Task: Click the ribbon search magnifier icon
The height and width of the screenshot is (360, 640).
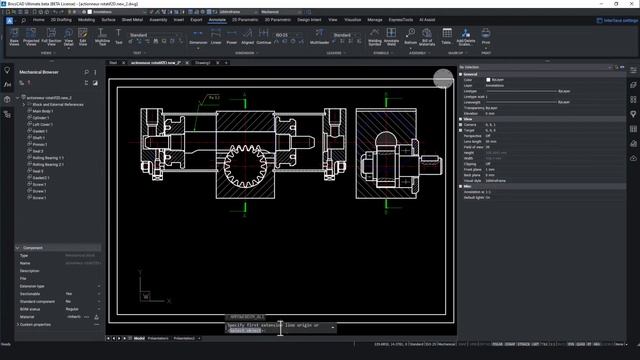Action: click(x=23, y=20)
